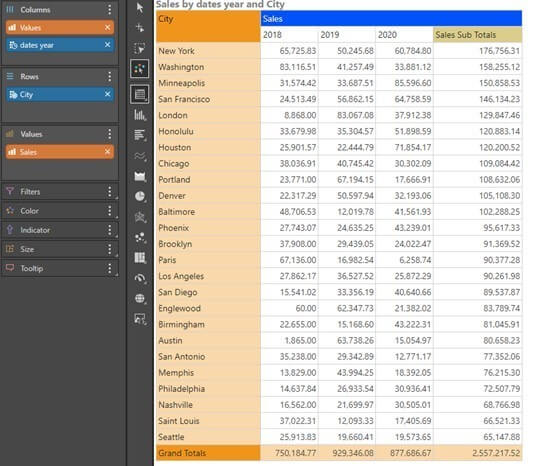Open the Tooltip drop zone panel
The width and height of the screenshot is (533, 466).
pyautogui.click(x=60, y=268)
